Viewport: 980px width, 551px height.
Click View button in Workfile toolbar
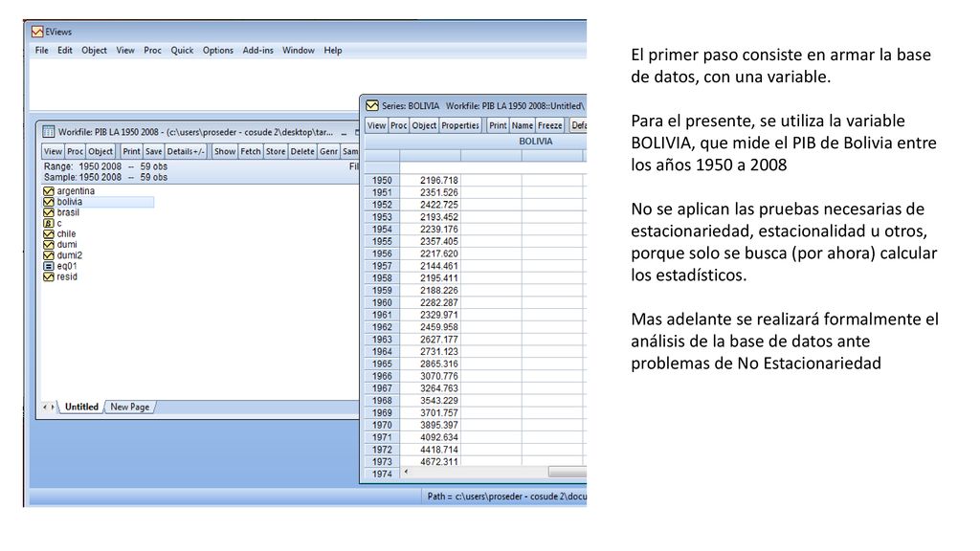coord(54,151)
